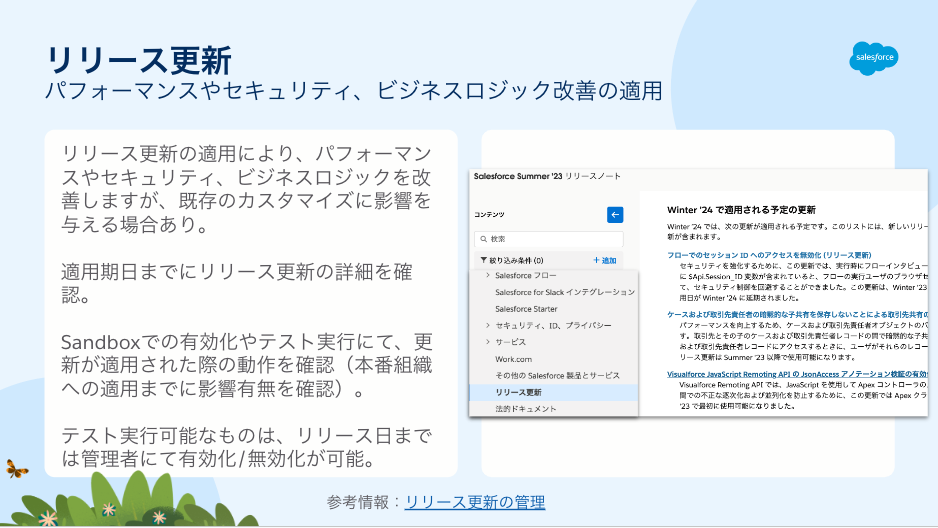Viewport: 938px width, 528px height.
Task: Open the Salesforce Starter entry
Action: point(526,309)
